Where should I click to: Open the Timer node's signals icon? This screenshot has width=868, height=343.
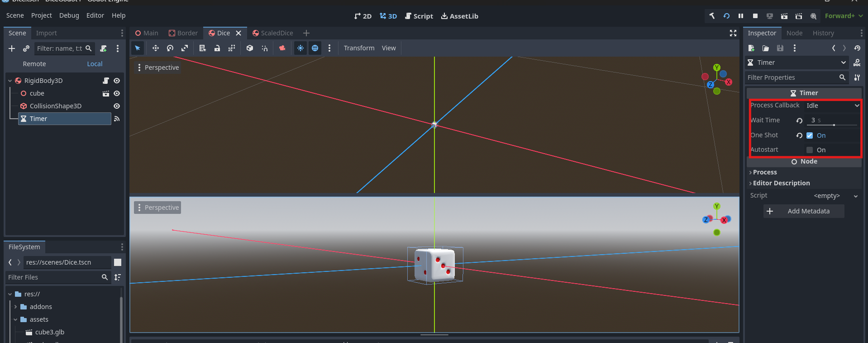pos(117,119)
